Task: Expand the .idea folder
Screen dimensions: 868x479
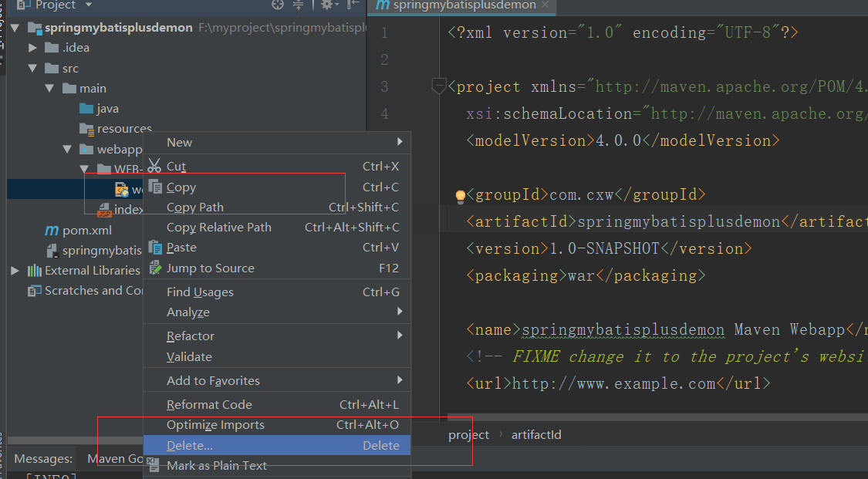Action: (32, 48)
